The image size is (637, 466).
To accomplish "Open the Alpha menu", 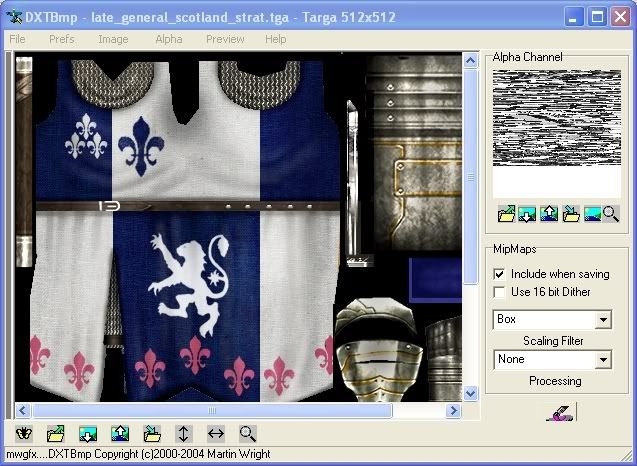I will (x=168, y=39).
